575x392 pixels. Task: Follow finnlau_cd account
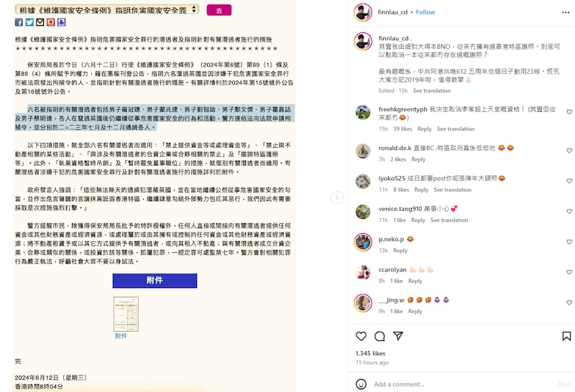(425, 12)
